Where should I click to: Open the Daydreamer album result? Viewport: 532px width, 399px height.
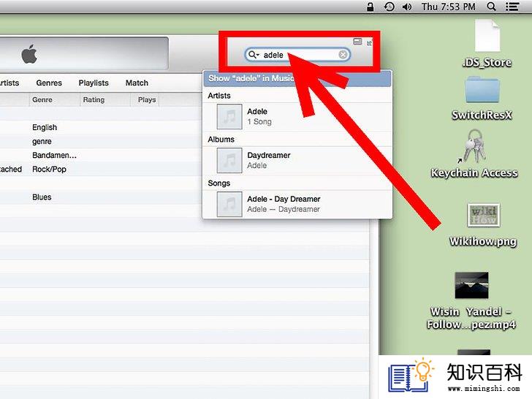297,161
